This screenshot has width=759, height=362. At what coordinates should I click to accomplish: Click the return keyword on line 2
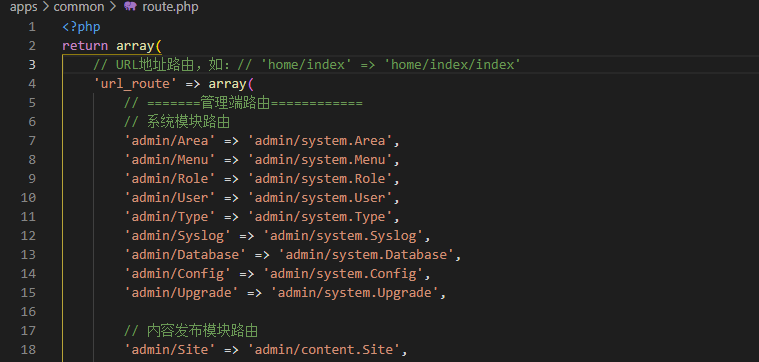click(85, 46)
